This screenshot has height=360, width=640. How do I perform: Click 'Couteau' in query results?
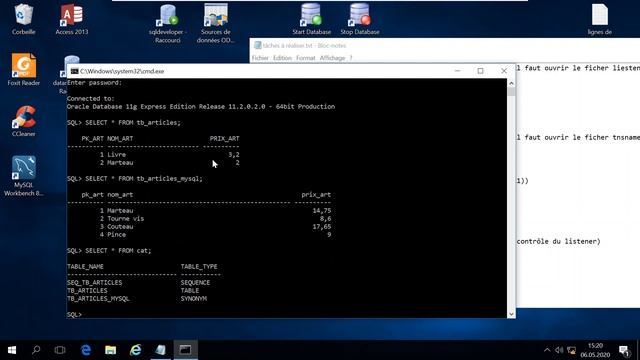click(x=120, y=227)
